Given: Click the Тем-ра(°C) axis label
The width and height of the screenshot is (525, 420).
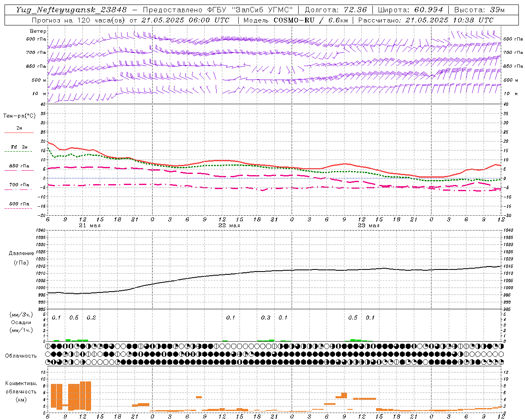Looking at the screenshot, I should (x=19, y=116).
